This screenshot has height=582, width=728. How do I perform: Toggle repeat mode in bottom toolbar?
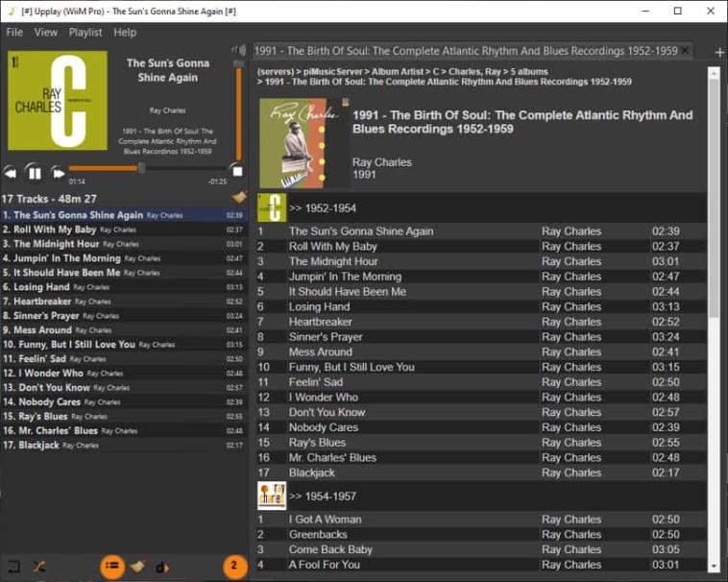coord(13,567)
